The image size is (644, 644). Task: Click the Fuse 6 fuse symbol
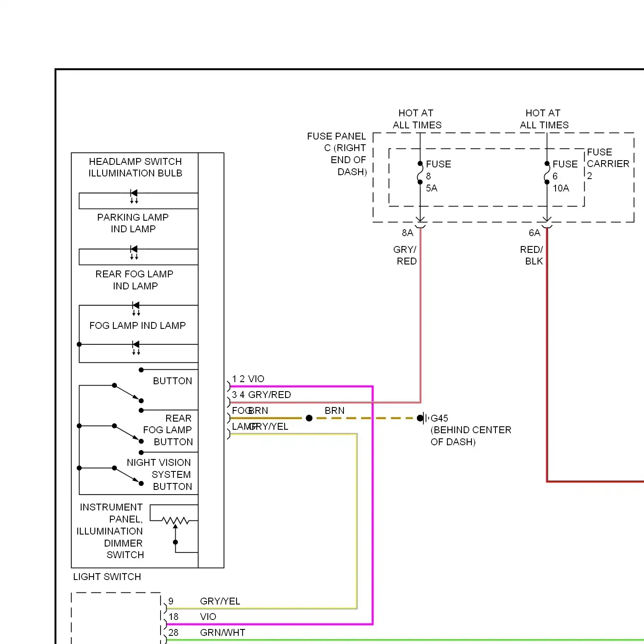point(547,173)
